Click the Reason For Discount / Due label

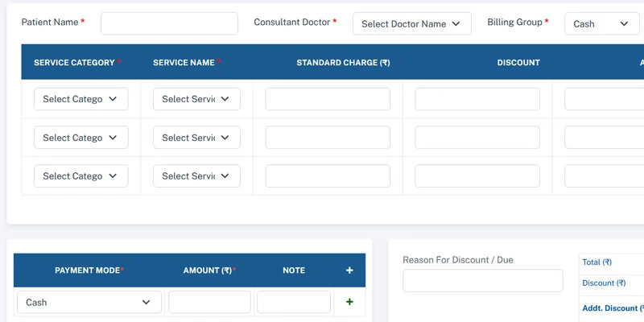tap(458, 260)
